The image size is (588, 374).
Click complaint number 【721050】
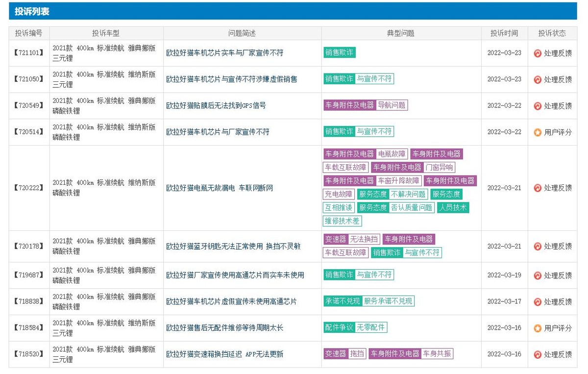point(28,79)
